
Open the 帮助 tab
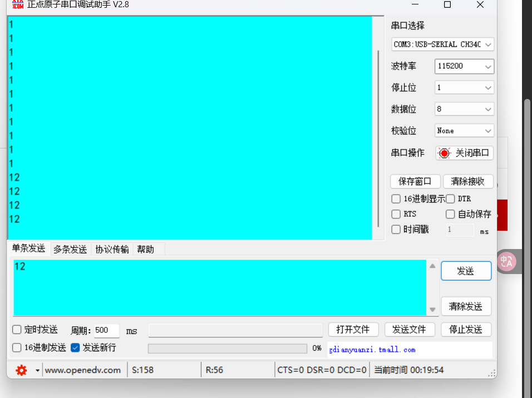tap(146, 250)
